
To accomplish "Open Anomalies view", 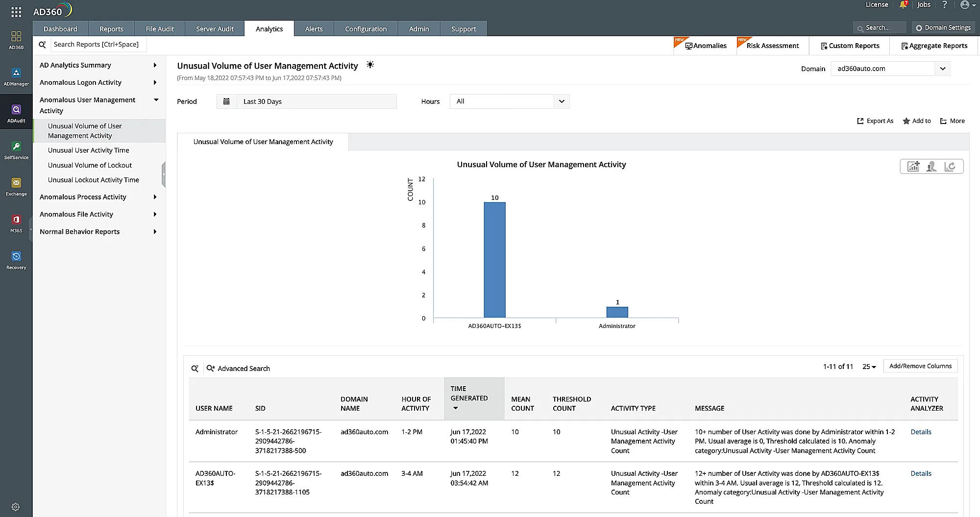I will point(705,46).
